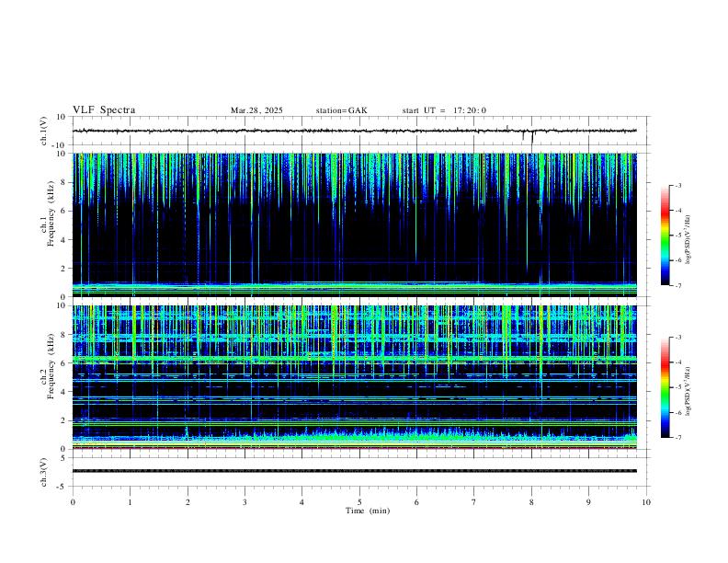Click the "ch.1(V)" axis label
The image size is (728, 563).
44,131
